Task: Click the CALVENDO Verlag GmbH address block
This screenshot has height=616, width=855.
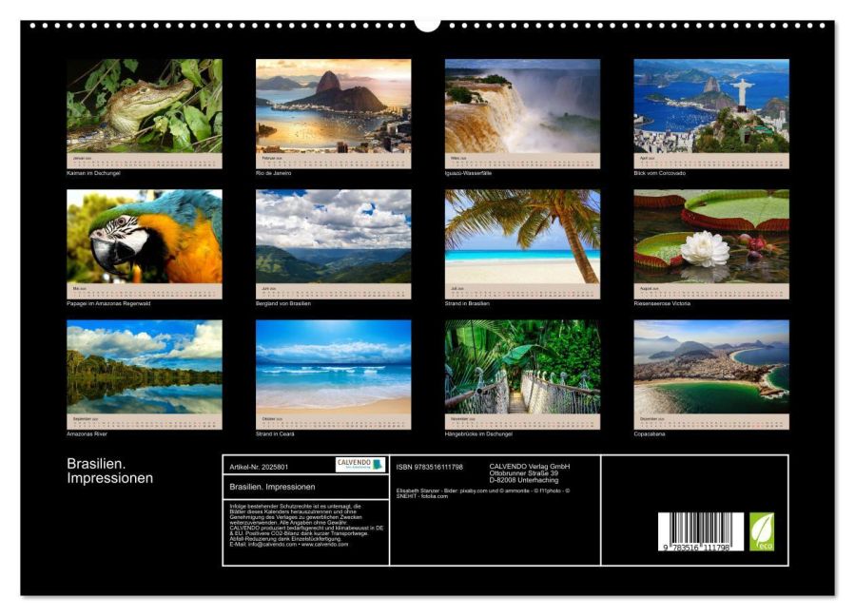Action: tap(530, 473)
